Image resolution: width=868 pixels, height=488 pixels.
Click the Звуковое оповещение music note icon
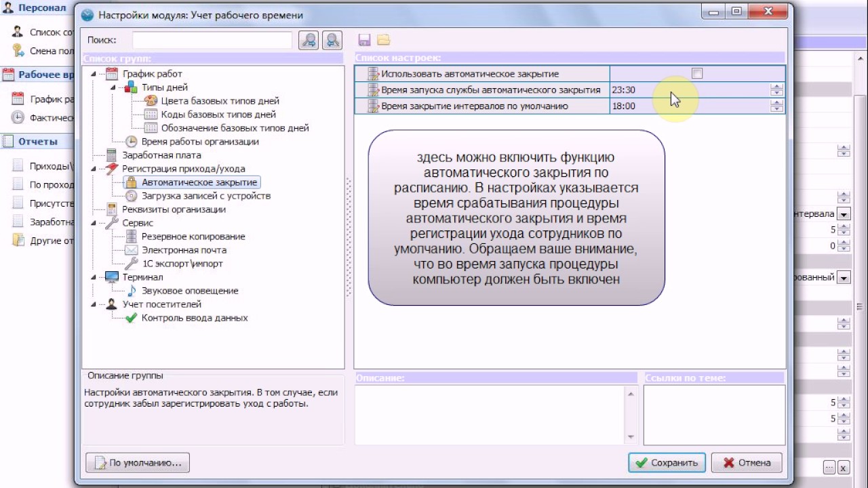click(132, 291)
